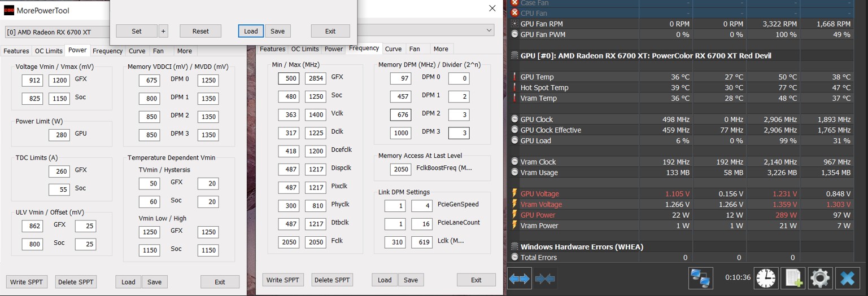Click the TVmin GFX field showing 50
The height and width of the screenshot is (296, 868).
[x=150, y=184]
